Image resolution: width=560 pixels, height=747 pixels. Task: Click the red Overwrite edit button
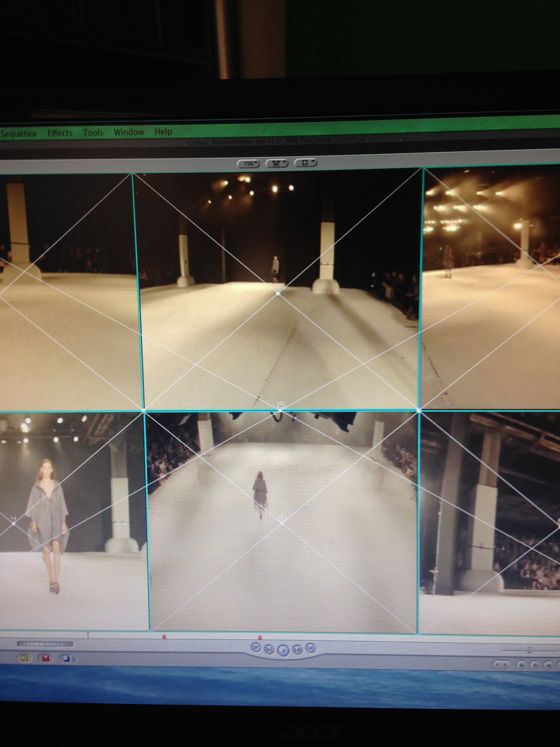45,658
